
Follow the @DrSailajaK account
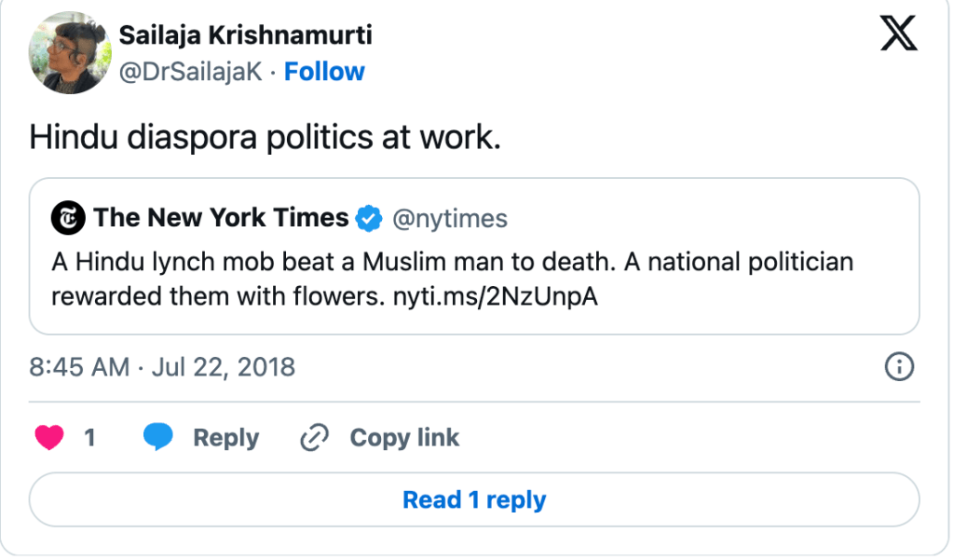324,72
